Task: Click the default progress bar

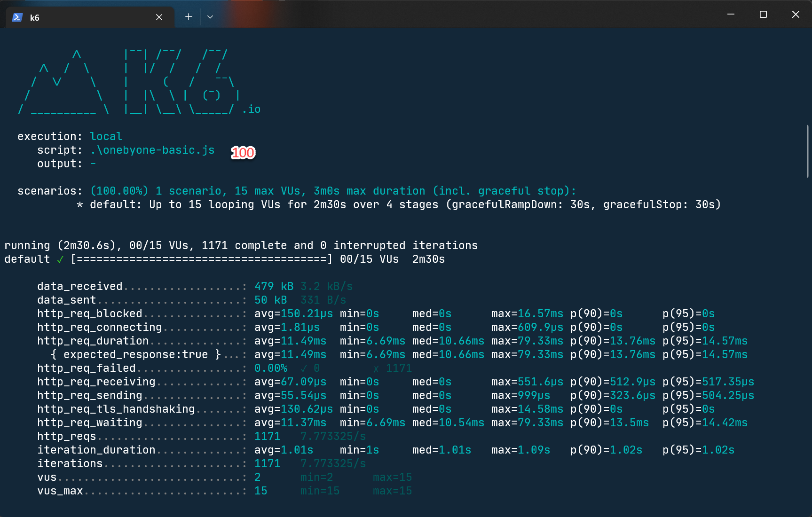Action: pyautogui.click(x=202, y=259)
